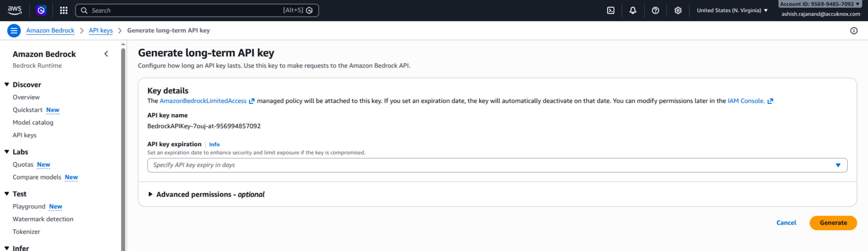Image resolution: width=868 pixels, height=251 pixels.
Task: Collapse the Discover section
Action: pos(7,85)
